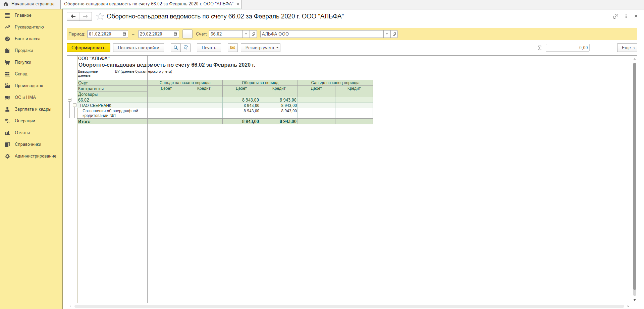Screen dimensions: 644x309
Task: Click the Сформировать button
Action: 89,48
